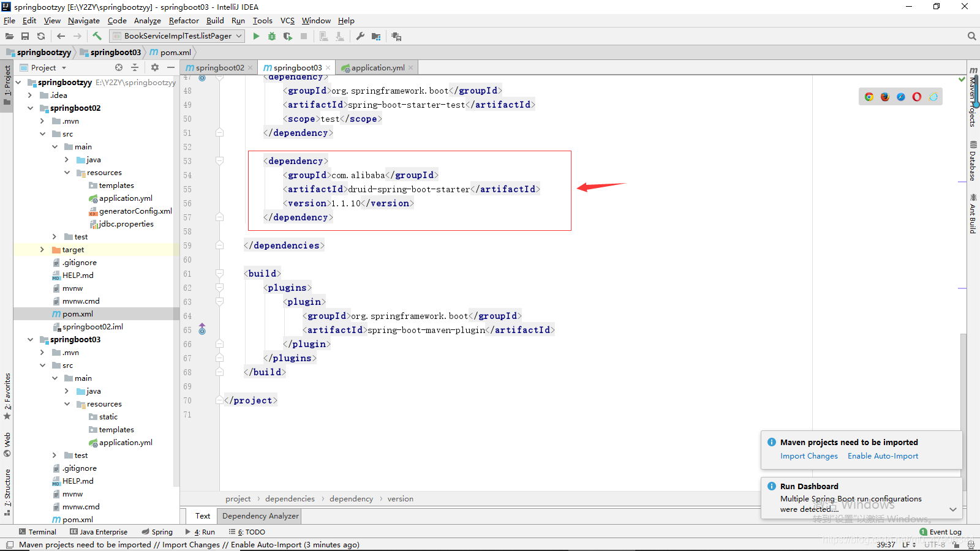Click the UTF-8 encoding status item
980x551 pixels.
pyautogui.click(x=935, y=545)
